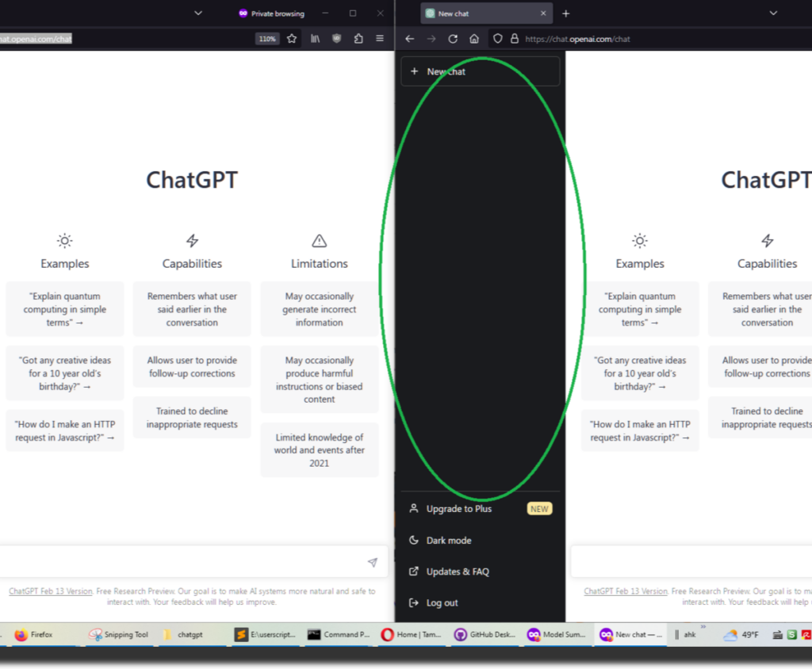Bookmark this page with the star icon
The height and width of the screenshot is (669, 812).
[291, 38]
